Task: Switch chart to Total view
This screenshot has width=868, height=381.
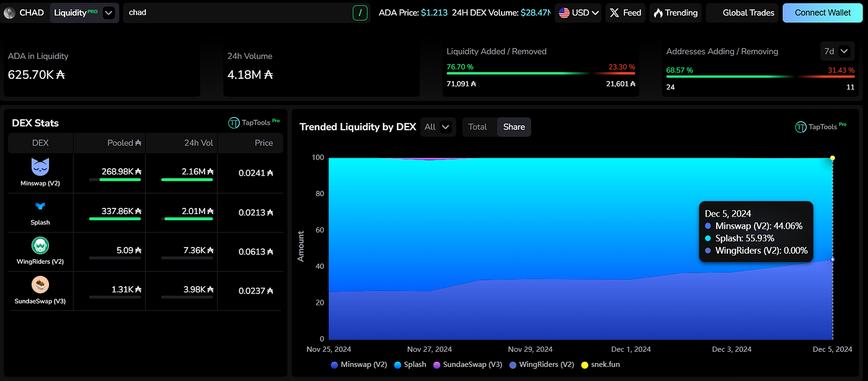Action: [x=477, y=127]
